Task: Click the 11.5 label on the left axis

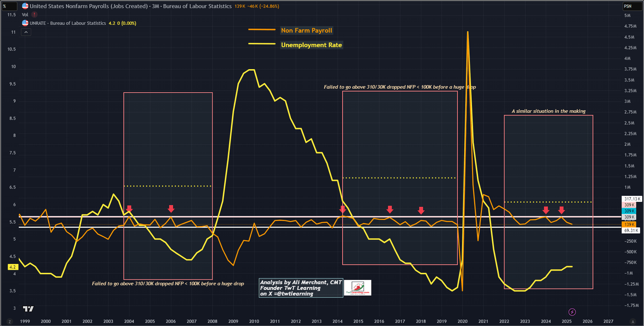Action: pyautogui.click(x=12, y=15)
